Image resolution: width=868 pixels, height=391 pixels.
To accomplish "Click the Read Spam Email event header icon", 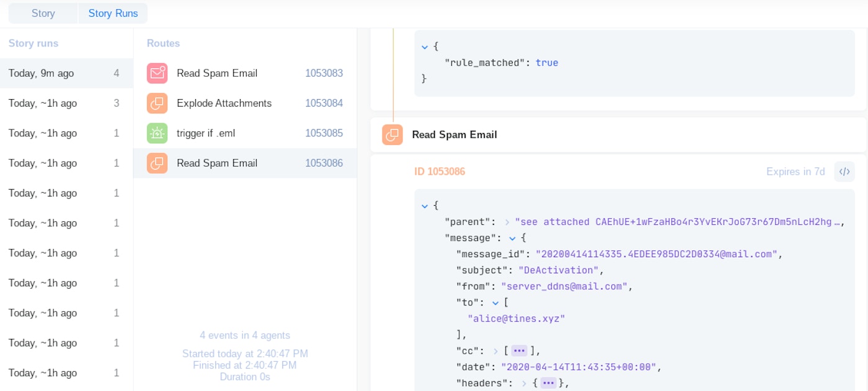I will point(392,134).
